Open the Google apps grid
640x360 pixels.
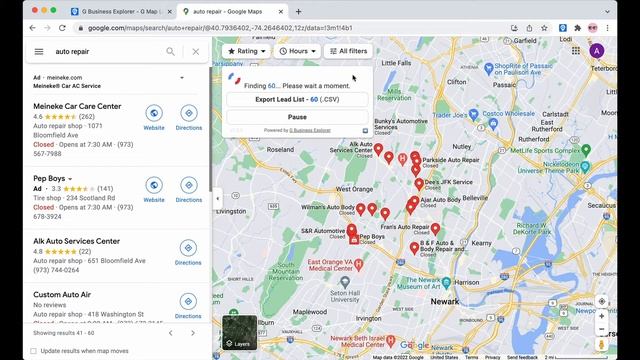click(x=576, y=51)
